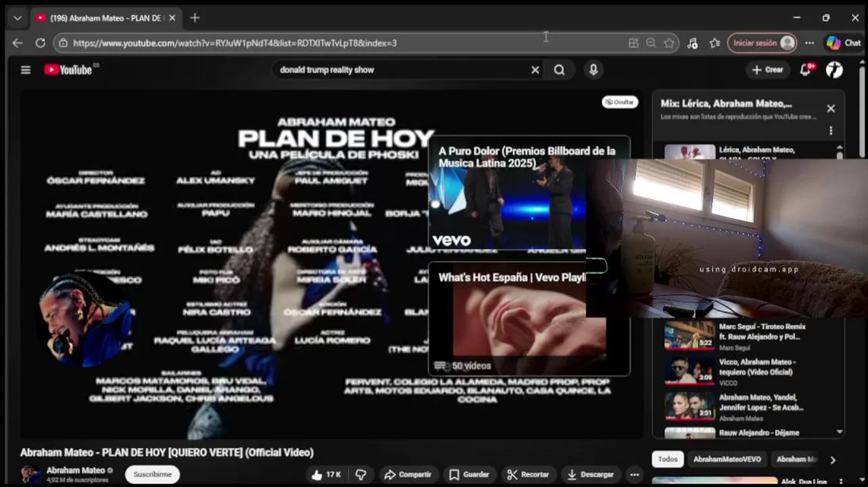This screenshot has height=487, width=868.
Task: Select the AbrahamMateoVEVO filter chip
Action: (727, 459)
